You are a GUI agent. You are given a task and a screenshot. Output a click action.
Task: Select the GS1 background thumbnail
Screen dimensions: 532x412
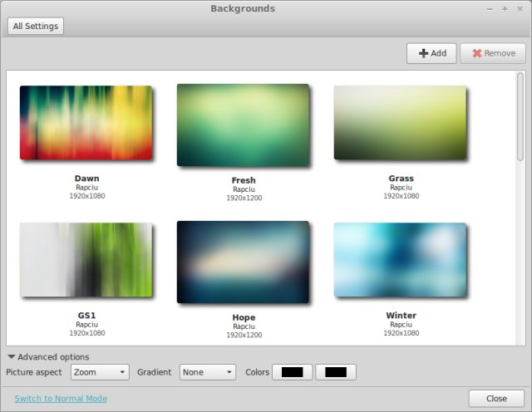(86, 260)
